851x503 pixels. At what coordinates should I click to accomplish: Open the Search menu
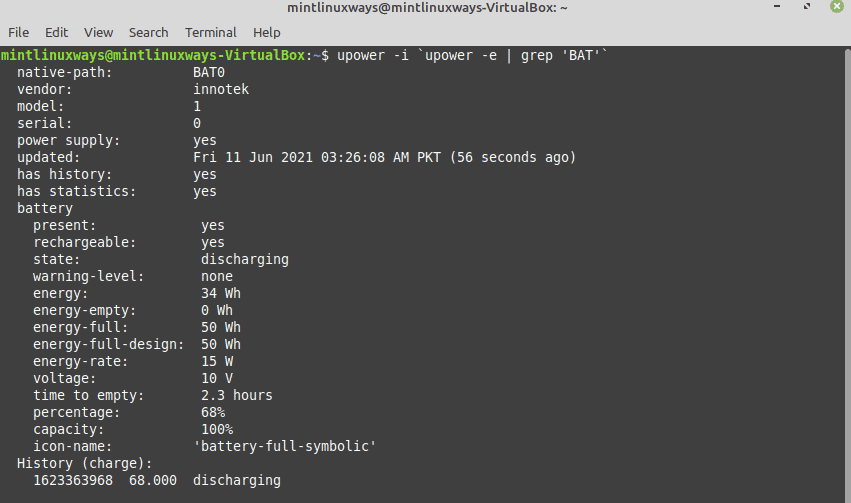pyautogui.click(x=148, y=33)
